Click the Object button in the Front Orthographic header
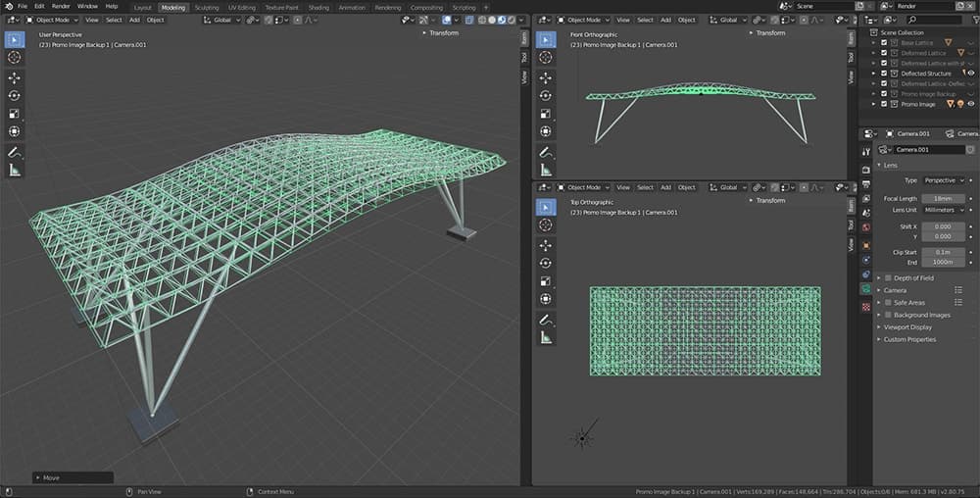Image resolution: width=980 pixels, height=498 pixels. (x=687, y=20)
